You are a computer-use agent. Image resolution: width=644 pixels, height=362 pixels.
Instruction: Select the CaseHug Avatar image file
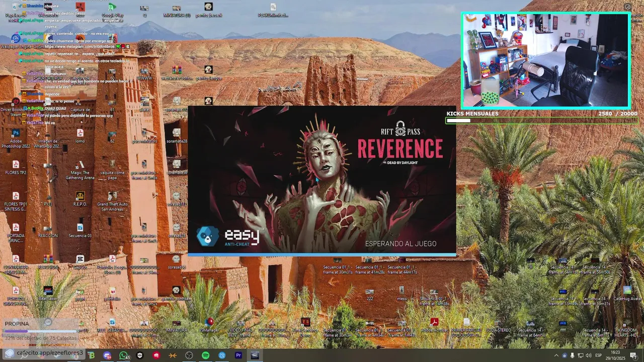point(627,294)
